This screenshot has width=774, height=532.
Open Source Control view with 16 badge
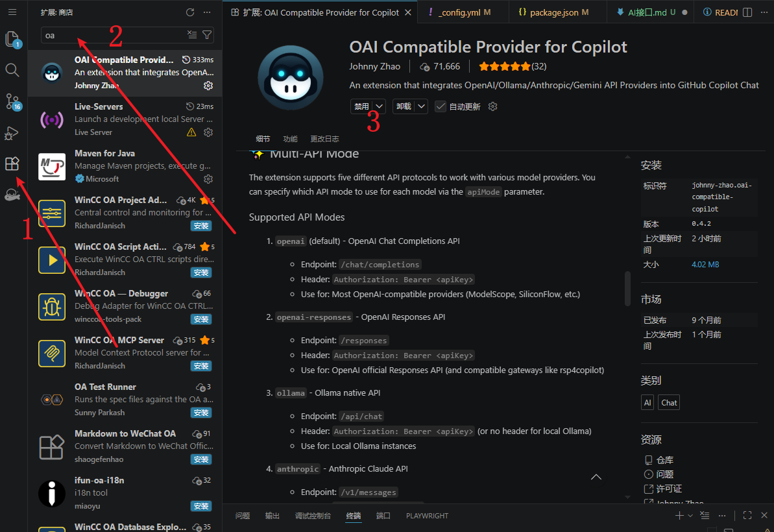click(12, 102)
